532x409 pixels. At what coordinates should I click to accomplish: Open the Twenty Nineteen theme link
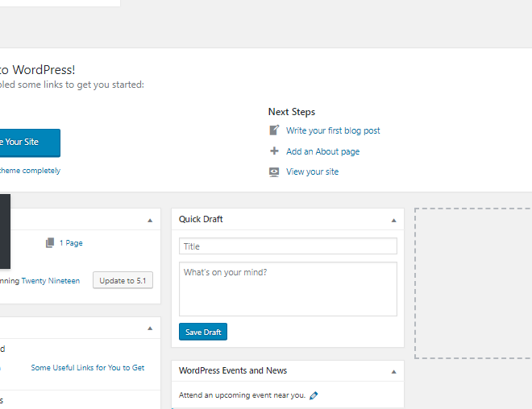click(51, 281)
